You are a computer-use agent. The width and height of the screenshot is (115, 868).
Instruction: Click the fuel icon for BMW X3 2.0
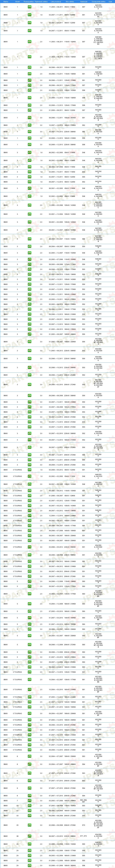pyautogui.click(x=29, y=806)
